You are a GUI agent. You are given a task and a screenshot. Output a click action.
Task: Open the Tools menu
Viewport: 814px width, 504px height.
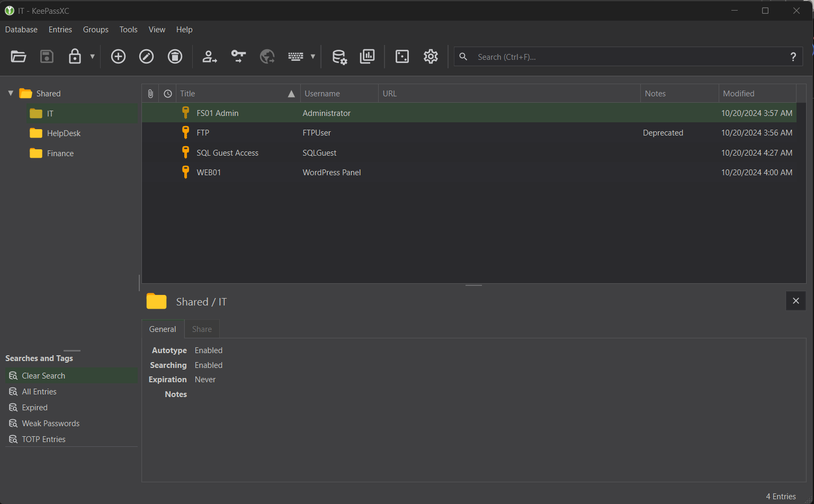coord(128,30)
